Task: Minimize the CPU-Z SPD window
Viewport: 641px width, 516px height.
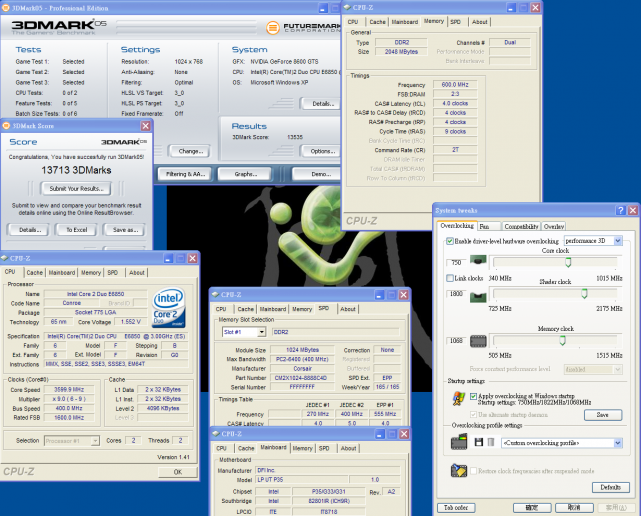Action: (x=379, y=295)
